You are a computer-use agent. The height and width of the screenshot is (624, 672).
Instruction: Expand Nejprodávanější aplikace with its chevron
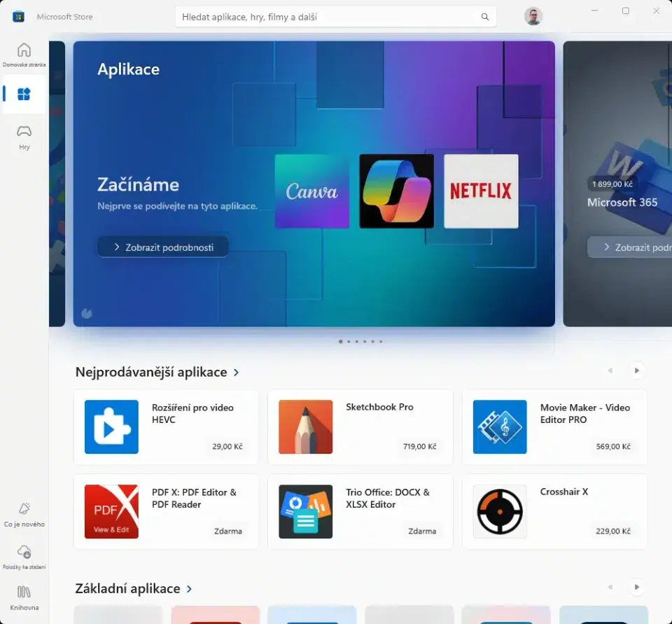pyautogui.click(x=237, y=373)
